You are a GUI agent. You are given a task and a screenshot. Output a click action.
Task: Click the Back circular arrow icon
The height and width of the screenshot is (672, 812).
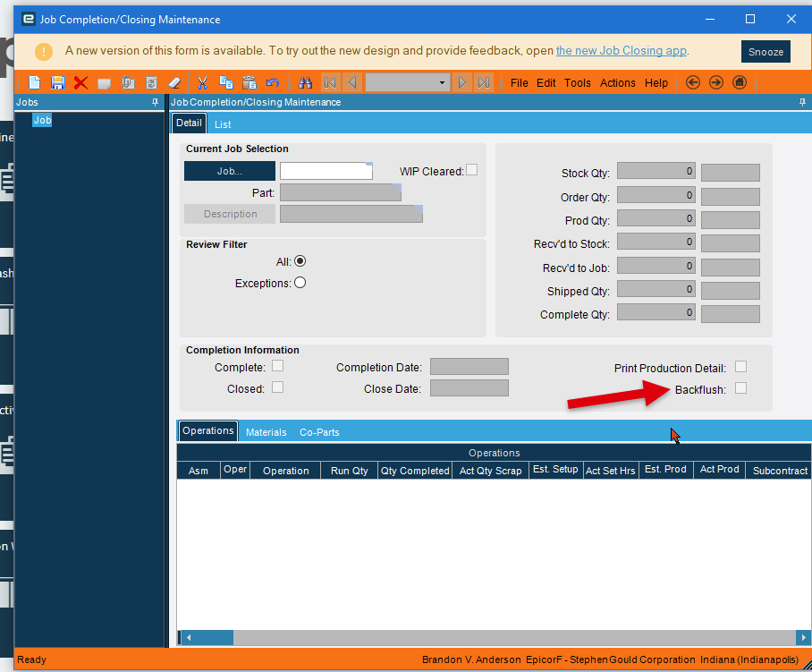point(693,82)
